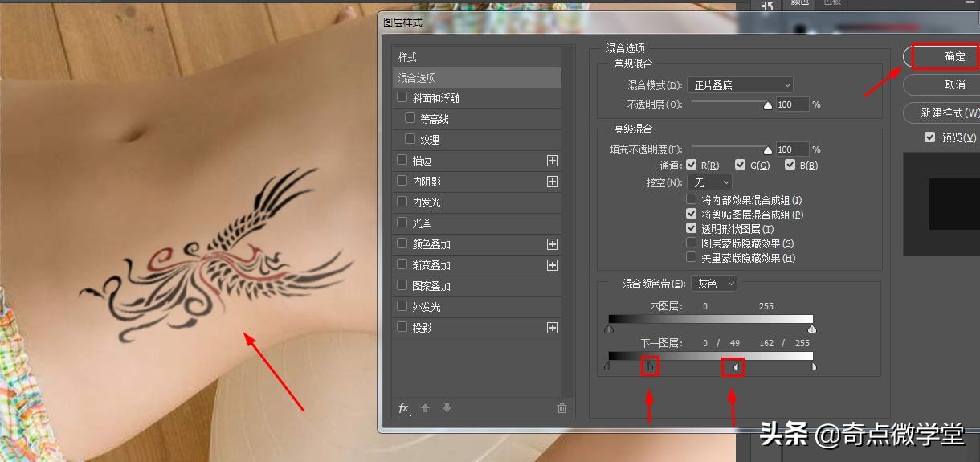Toggle the B channel checkbox

coord(790,165)
